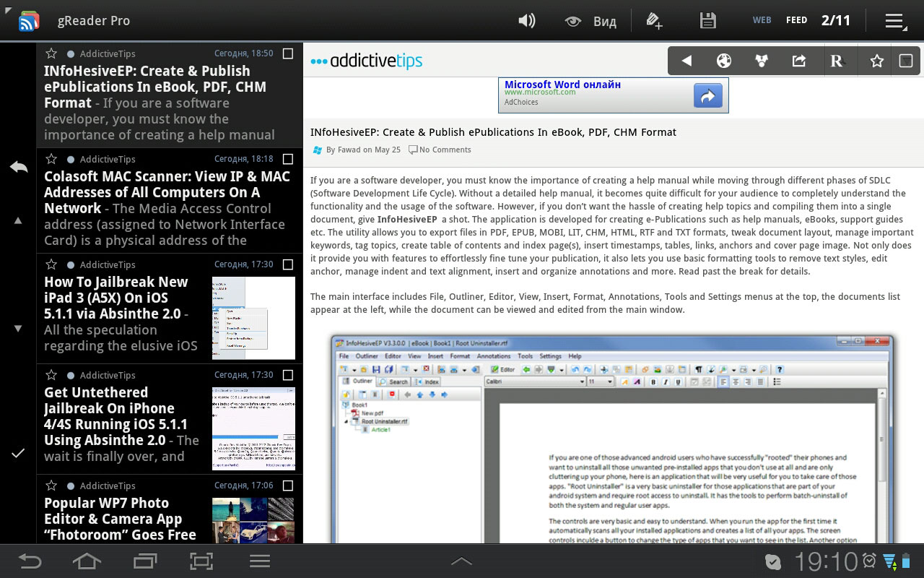
Task: Open Fotoroom photo collage thumbnail
Action: pos(253,520)
